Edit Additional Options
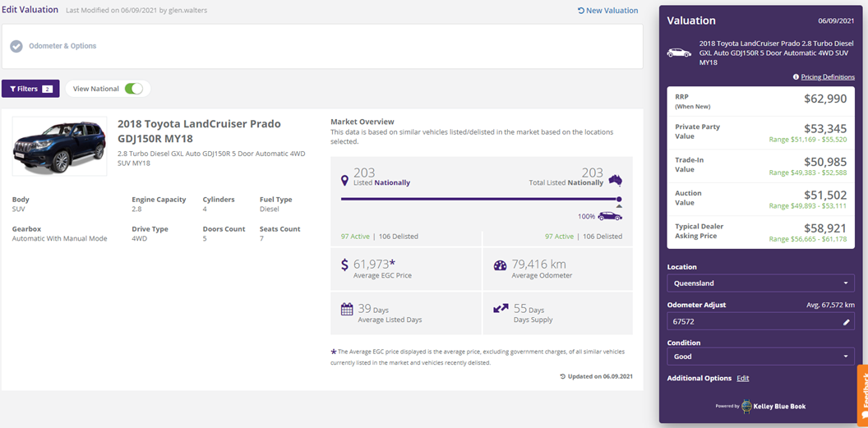This screenshot has height=428, width=868. (742, 378)
